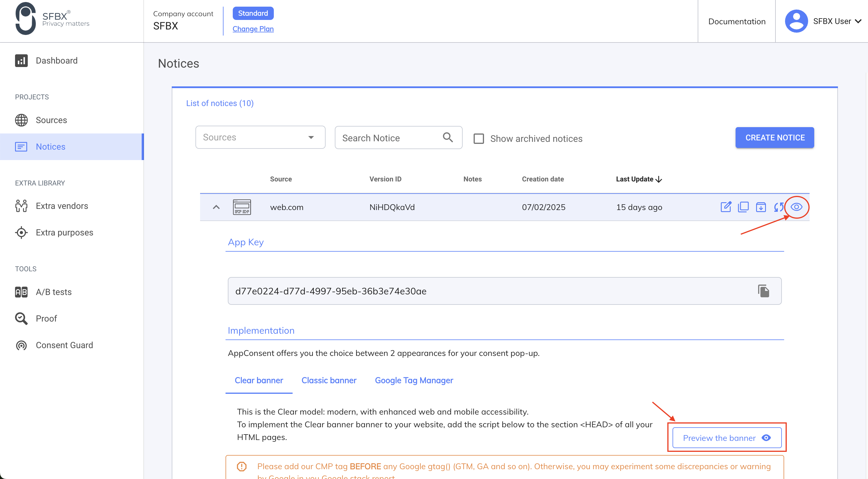Click the duplicate notice icon

[743, 207]
